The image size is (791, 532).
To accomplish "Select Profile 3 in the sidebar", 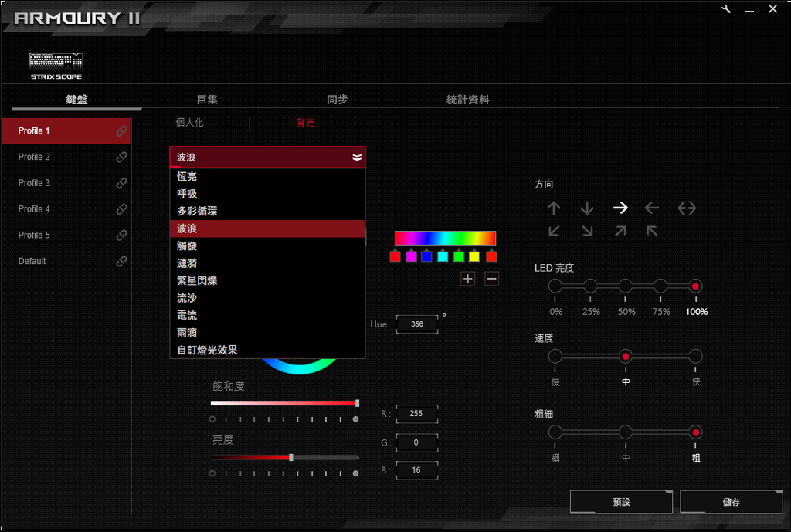I will coord(66,183).
